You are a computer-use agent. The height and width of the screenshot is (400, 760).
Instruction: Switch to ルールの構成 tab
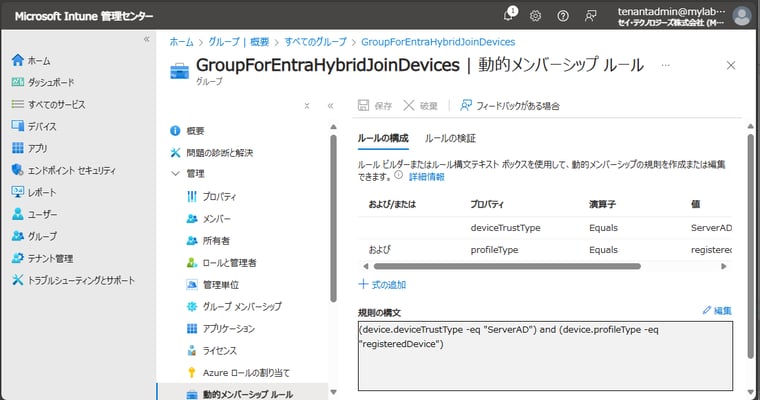click(383, 138)
